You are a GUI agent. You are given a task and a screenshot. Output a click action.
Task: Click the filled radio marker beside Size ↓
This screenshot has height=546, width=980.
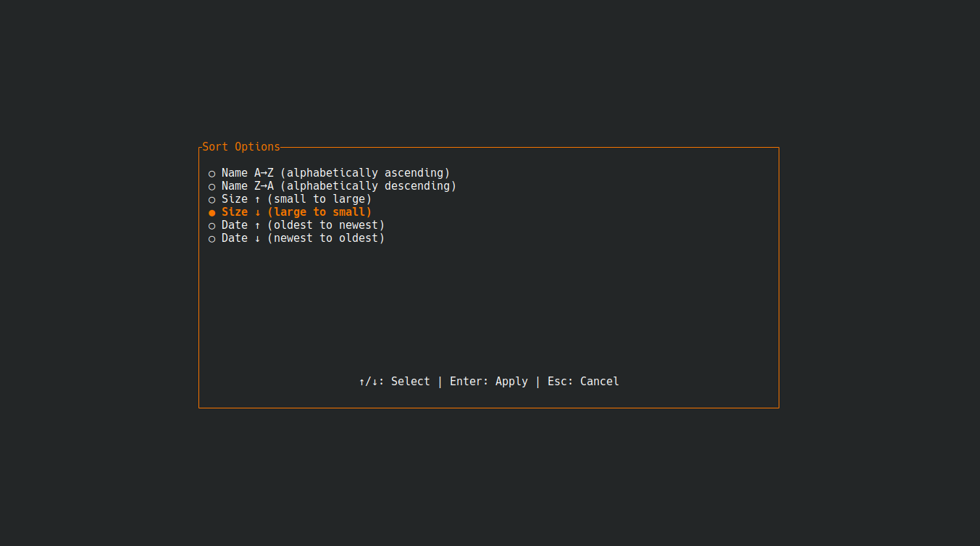(212, 212)
